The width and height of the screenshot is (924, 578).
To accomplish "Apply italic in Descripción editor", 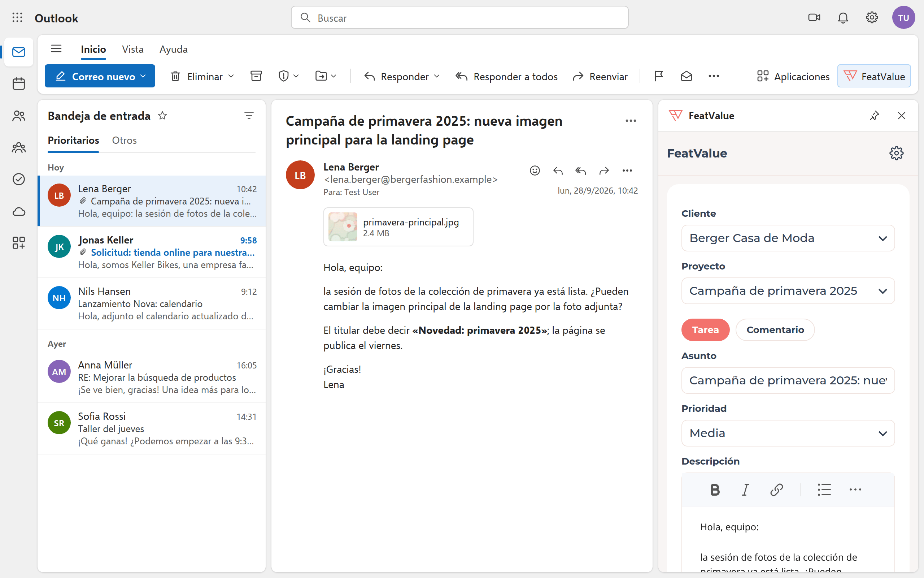I will click(745, 489).
